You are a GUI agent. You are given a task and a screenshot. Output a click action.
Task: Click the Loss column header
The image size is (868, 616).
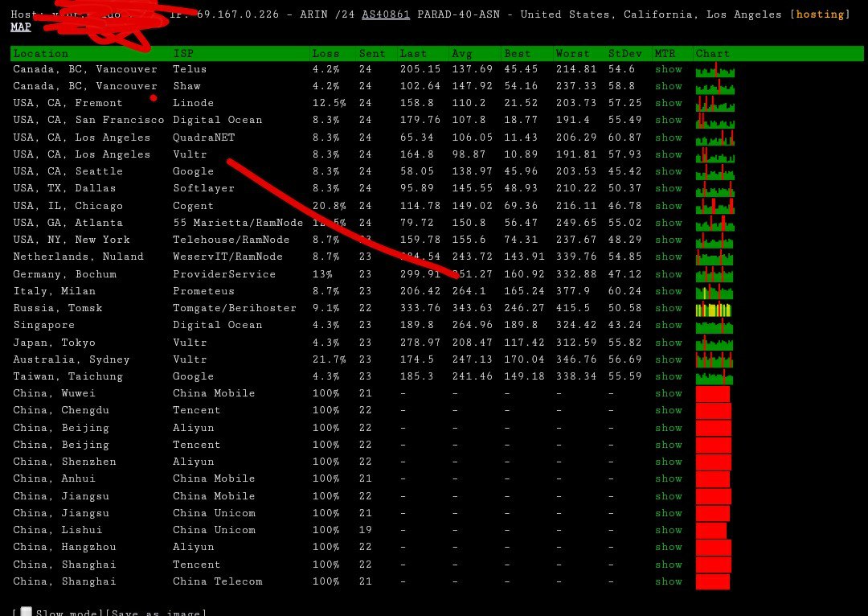click(325, 54)
